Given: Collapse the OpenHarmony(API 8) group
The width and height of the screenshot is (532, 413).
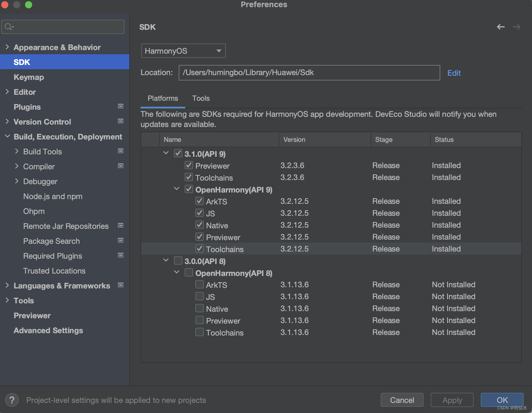Looking at the screenshot, I should point(177,272).
